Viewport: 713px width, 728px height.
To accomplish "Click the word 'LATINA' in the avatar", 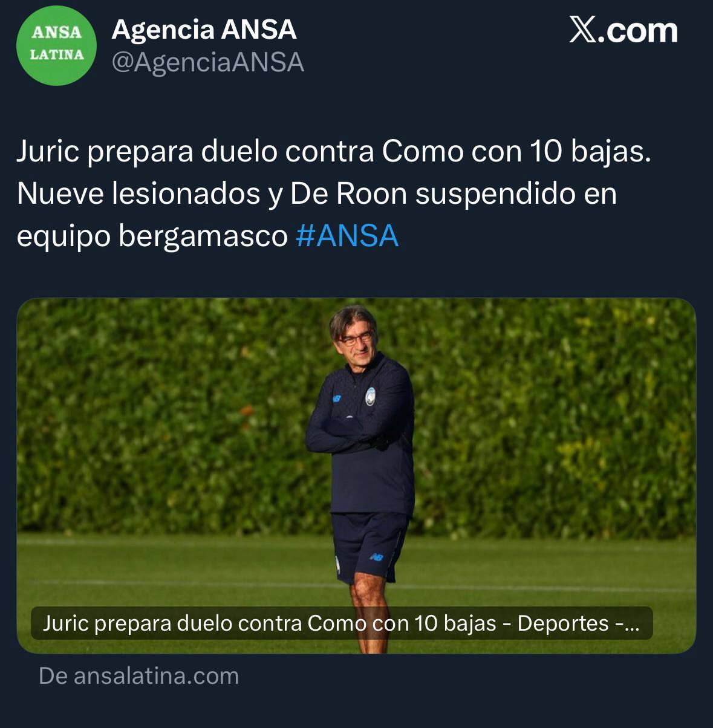I will point(57,55).
